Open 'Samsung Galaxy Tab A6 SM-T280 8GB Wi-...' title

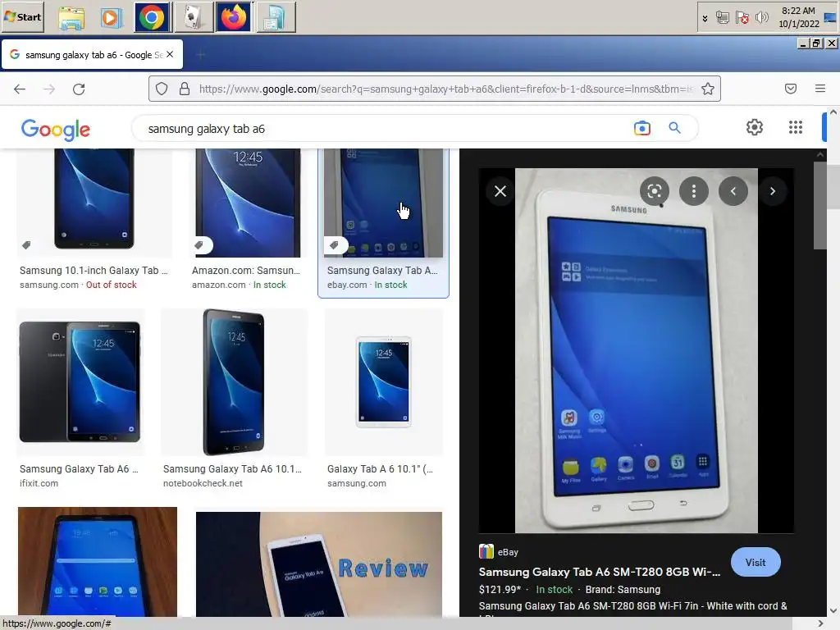pyautogui.click(x=600, y=572)
